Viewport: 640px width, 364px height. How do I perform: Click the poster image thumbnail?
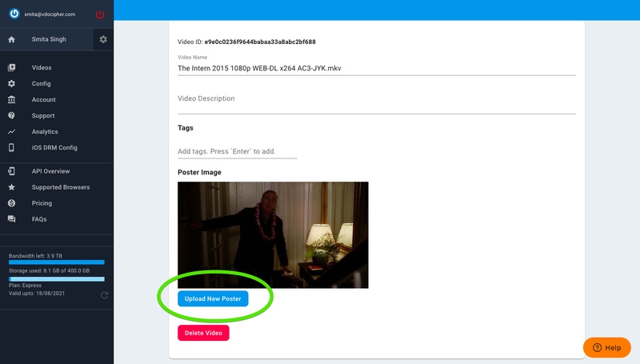[x=273, y=235]
